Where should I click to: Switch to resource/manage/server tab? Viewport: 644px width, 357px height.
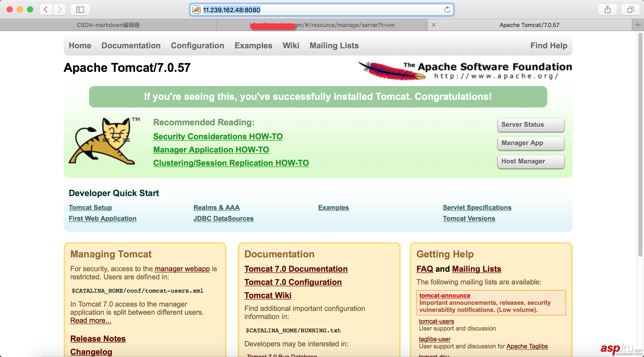click(x=322, y=25)
